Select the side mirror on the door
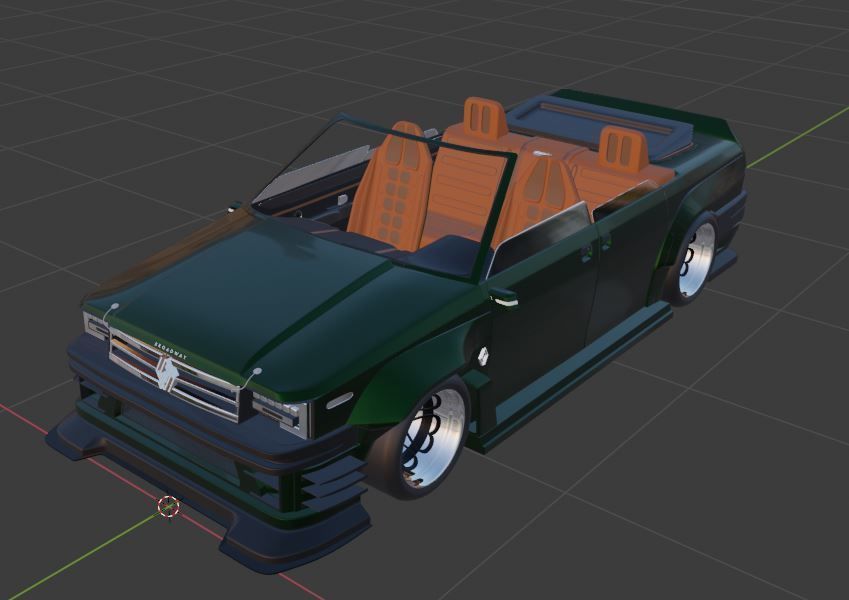The height and width of the screenshot is (600, 849). 504,296
